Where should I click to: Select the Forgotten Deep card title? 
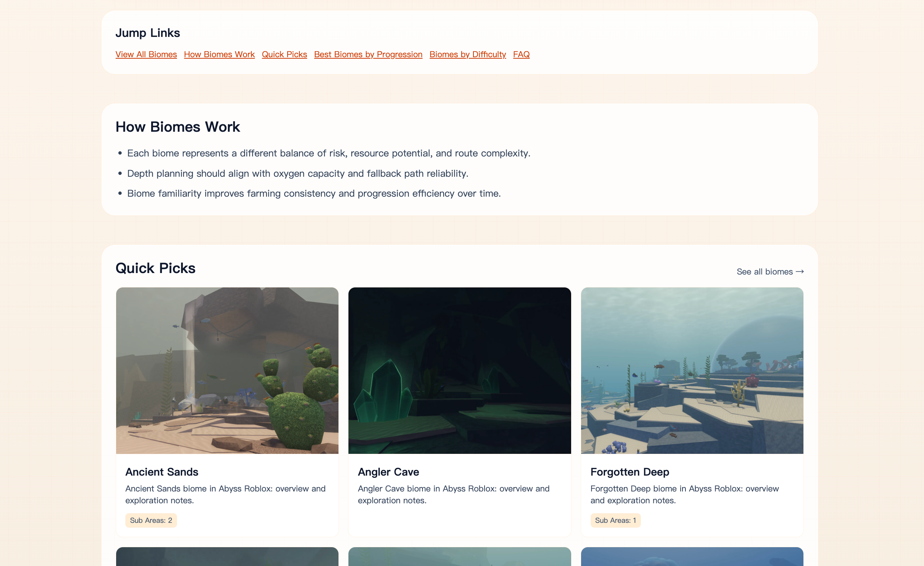click(x=629, y=472)
